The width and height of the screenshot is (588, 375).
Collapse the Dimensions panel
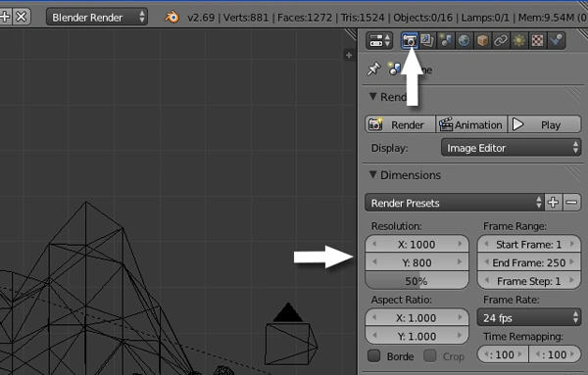[372, 174]
